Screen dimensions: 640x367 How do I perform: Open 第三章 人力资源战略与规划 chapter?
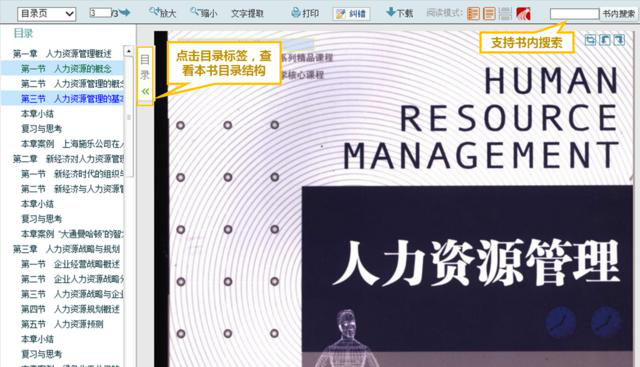(x=66, y=249)
